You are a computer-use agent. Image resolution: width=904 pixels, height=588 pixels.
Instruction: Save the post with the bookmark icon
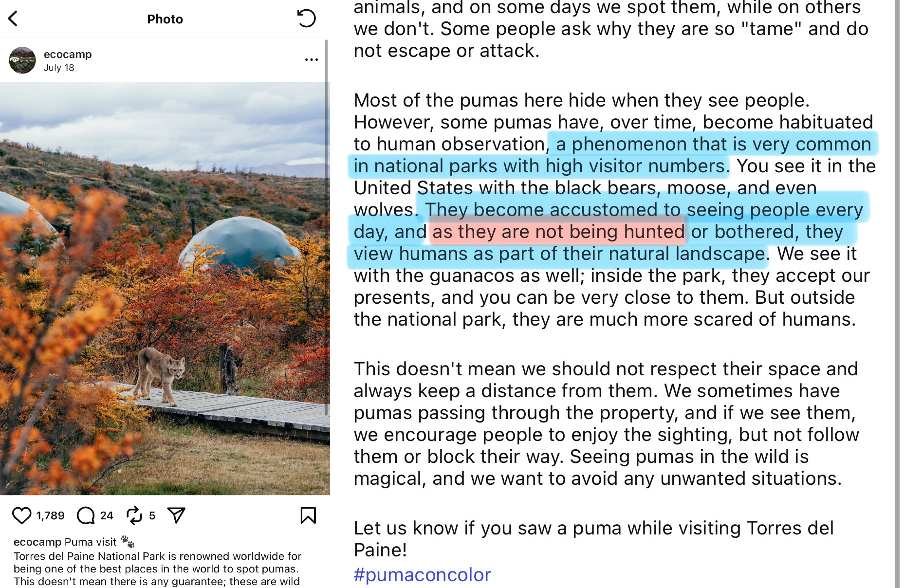point(308,515)
